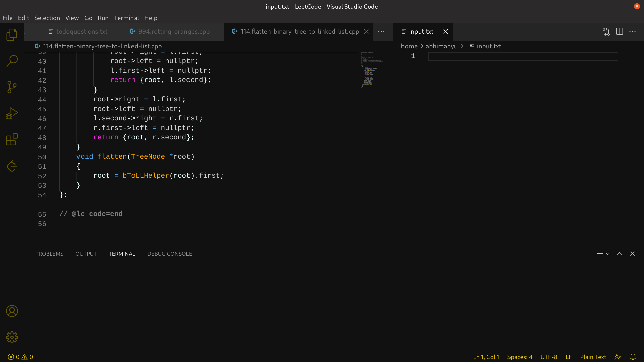Open the Accounts menu icon
Viewport: 644px width, 362px height.
[12, 311]
